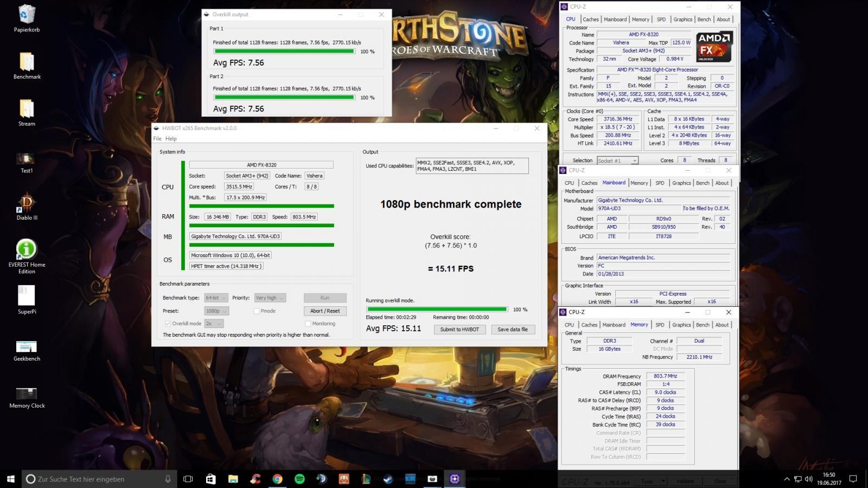Open Spotify from the taskbar
The height and width of the screenshot is (488, 868).
tap(299, 479)
